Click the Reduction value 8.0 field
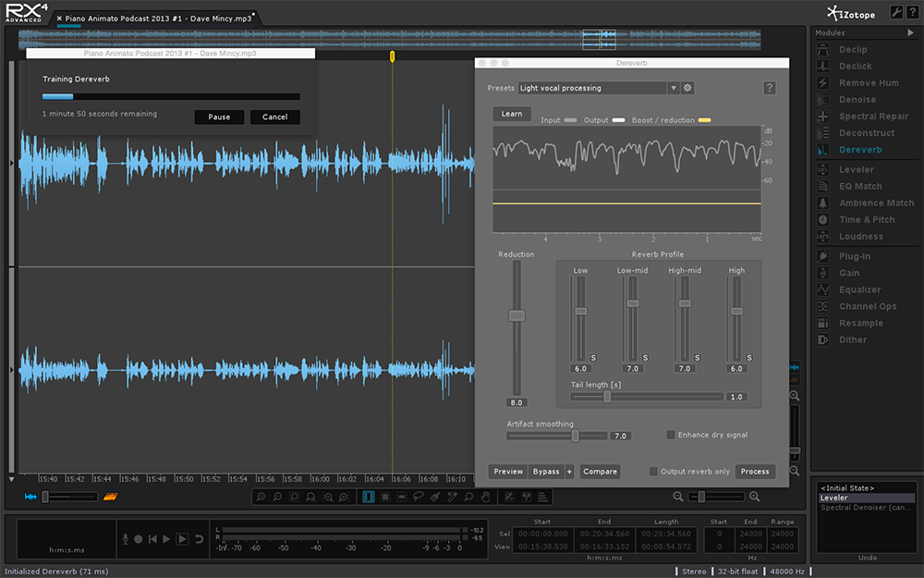The image size is (924, 578). pos(517,402)
